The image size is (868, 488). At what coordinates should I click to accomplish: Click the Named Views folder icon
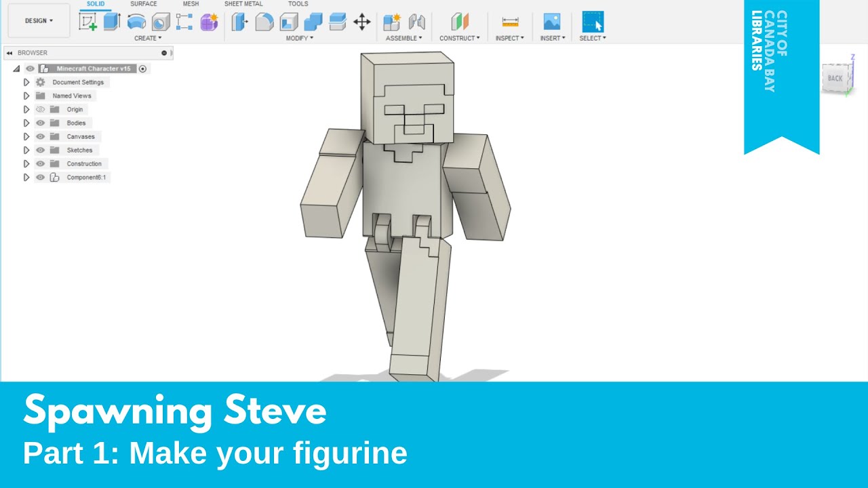(x=40, y=96)
